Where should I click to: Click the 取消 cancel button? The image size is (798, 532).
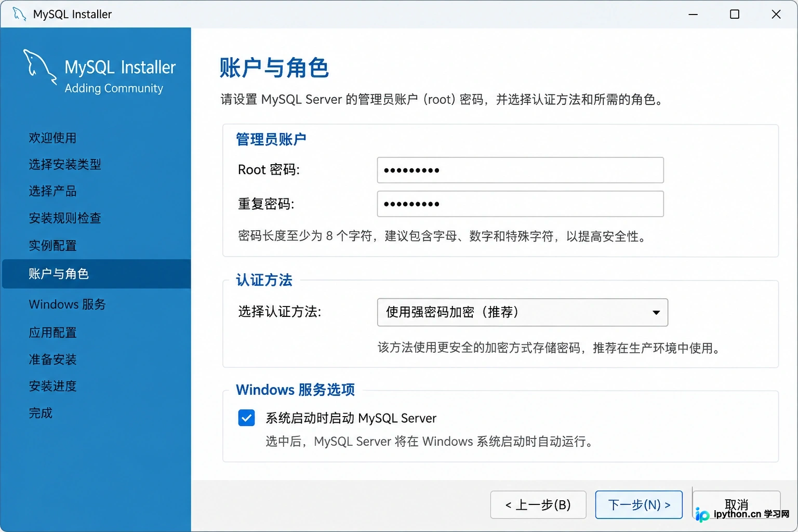[x=736, y=504]
